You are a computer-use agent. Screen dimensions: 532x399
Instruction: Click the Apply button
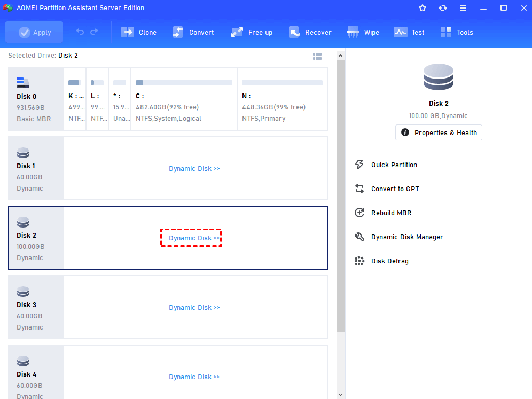pyautogui.click(x=34, y=32)
